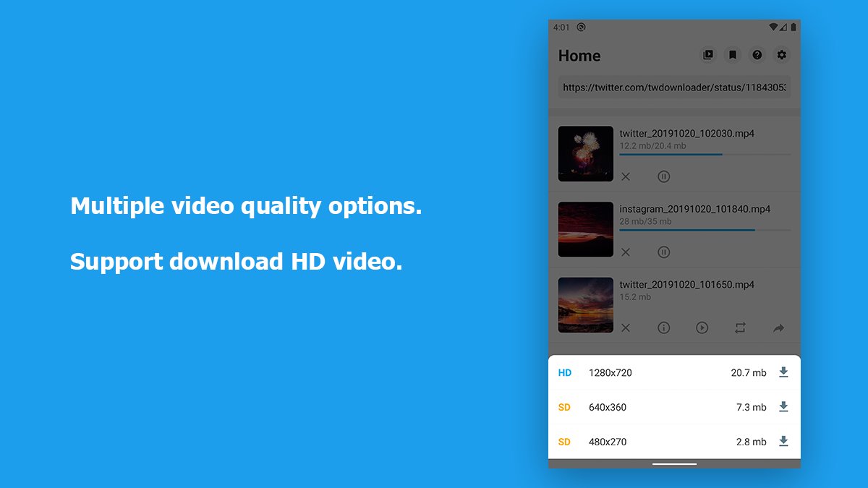
Task: Open the video library icon in Home header
Action: coord(708,55)
